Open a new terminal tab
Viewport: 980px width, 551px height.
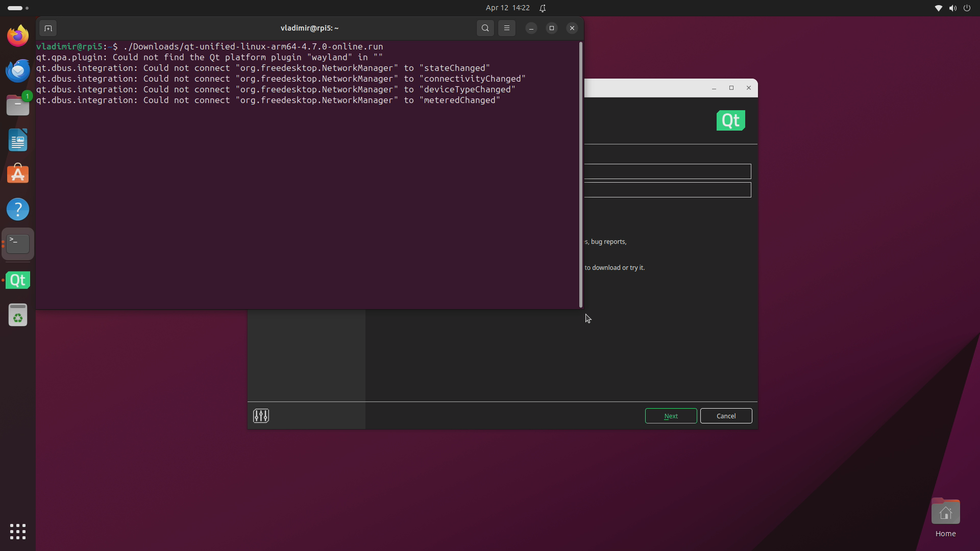(x=48, y=28)
